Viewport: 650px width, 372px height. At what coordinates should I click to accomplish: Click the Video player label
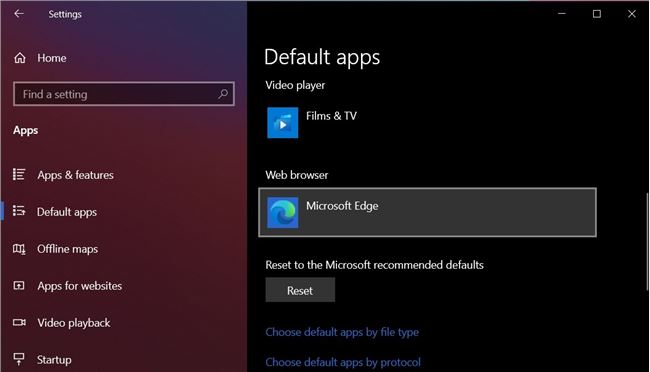pos(295,85)
